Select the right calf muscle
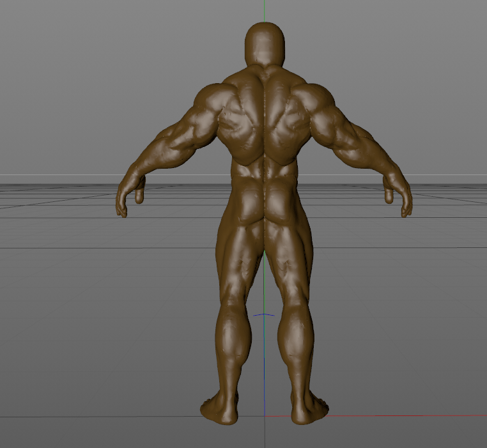This screenshot has width=487, height=448. click(x=294, y=334)
